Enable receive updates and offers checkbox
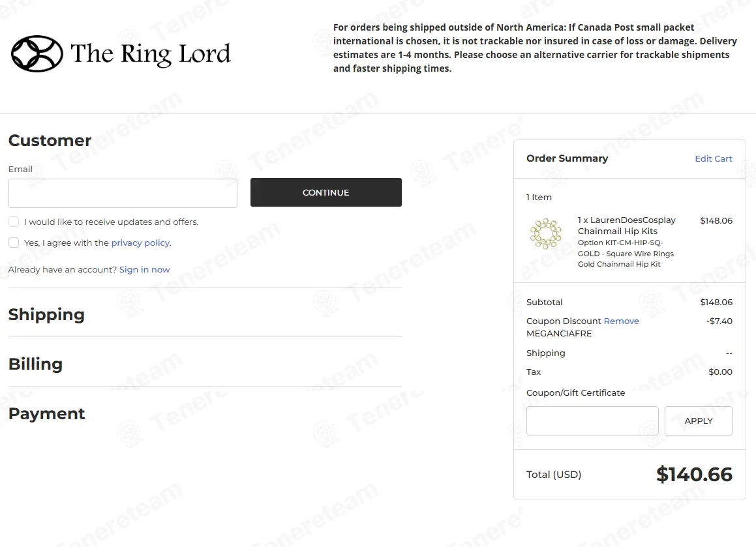Screen dimensions: 756x547 pos(14,222)
